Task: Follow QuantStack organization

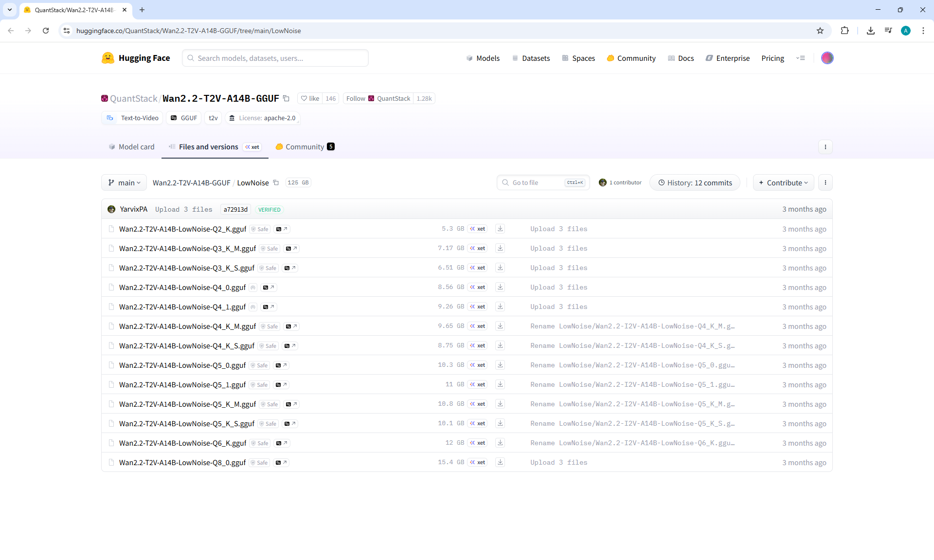Action: pyautogui.click(x=356, y=98)
